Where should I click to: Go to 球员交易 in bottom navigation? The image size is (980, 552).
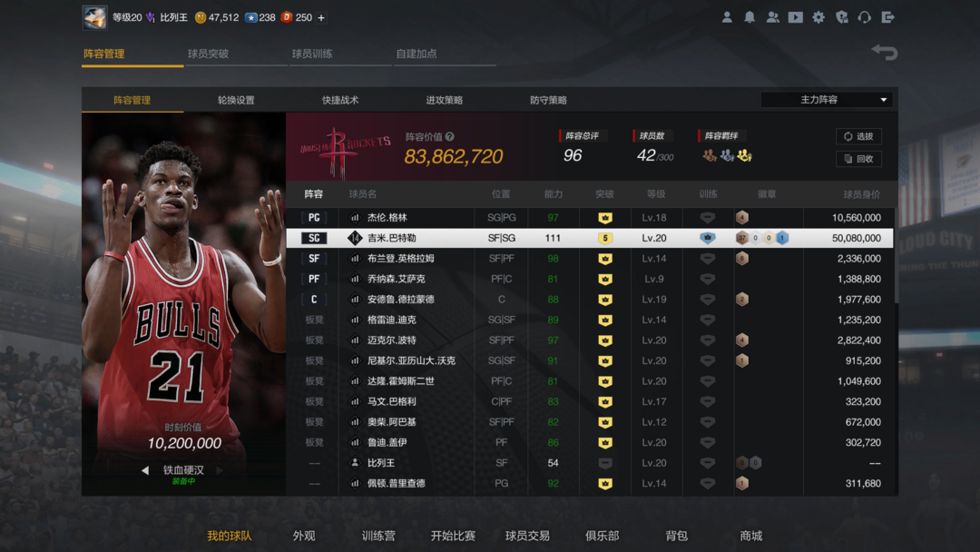tap(527, 536)
